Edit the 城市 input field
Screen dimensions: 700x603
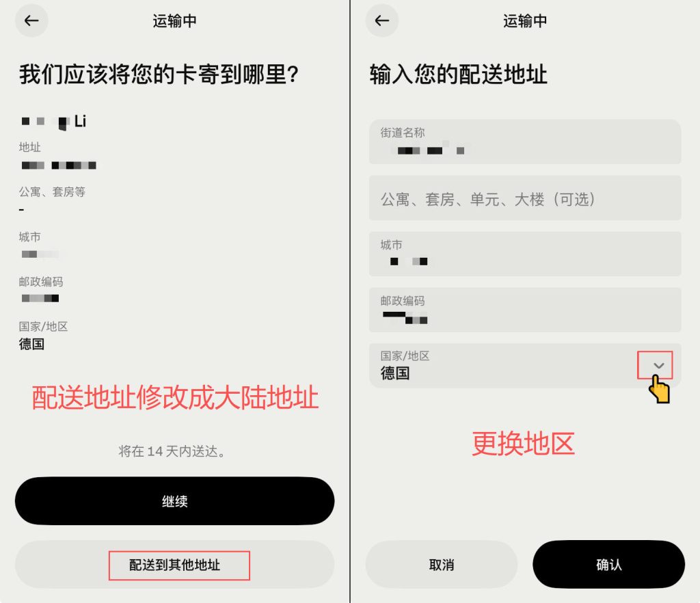coord(525,254)
